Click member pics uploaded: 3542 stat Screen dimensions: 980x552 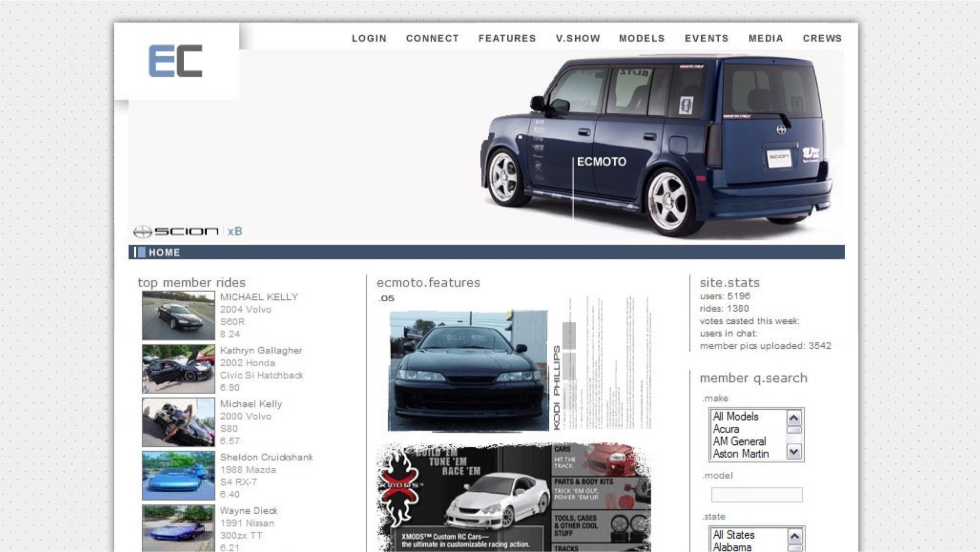pos(765,346)
